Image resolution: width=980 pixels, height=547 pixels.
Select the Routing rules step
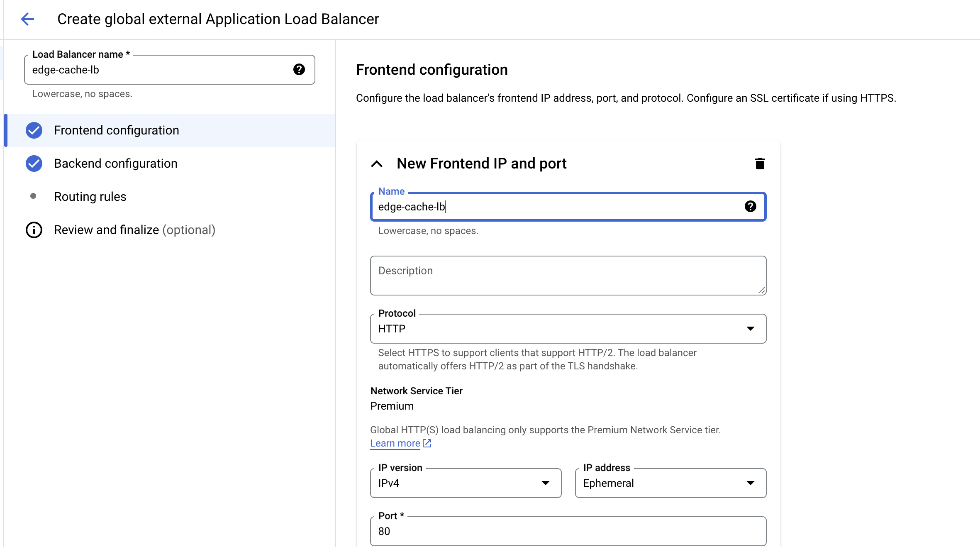pyautogui.click(x=90, y=197)
